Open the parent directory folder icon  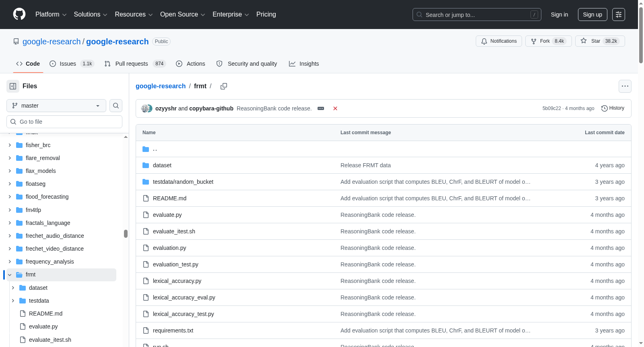[x=146, y=149]
